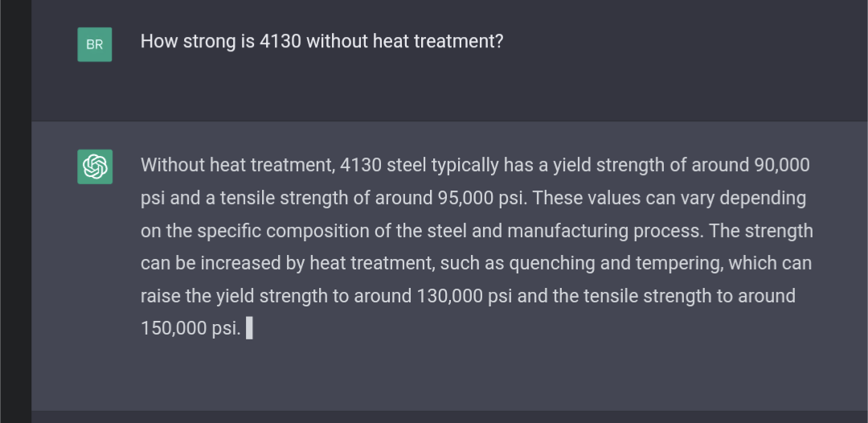Viewport: 868px width, 423px height.
Task: Click 'manufacturing process.' in the third line
Action: pos(606,230)
